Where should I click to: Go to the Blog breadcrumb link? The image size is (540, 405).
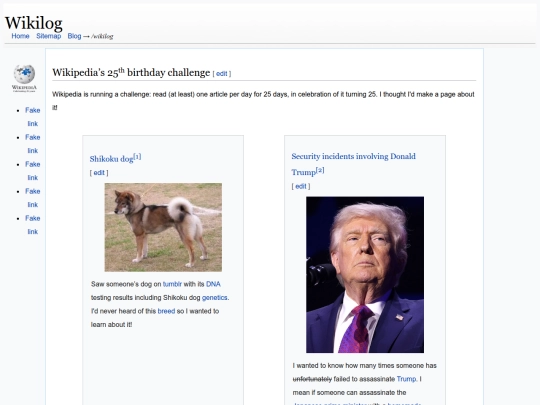74,36
